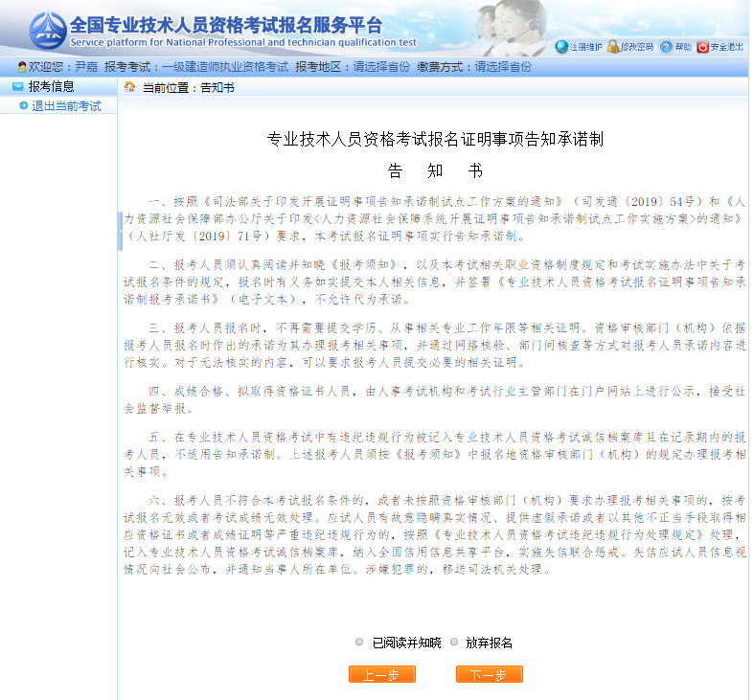Click the globe icon beside 注册维护
The width and height of the screenshot is (754, 700).
tap(561, 47)
